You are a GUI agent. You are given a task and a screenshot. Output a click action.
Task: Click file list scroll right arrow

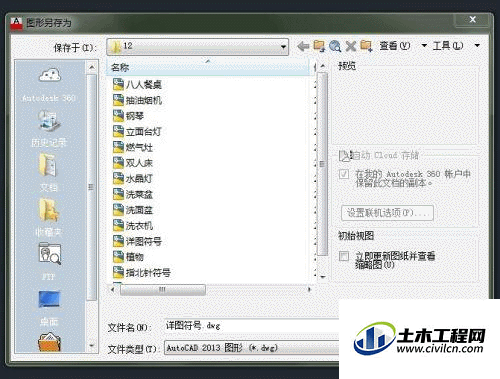tap(309, 289)
